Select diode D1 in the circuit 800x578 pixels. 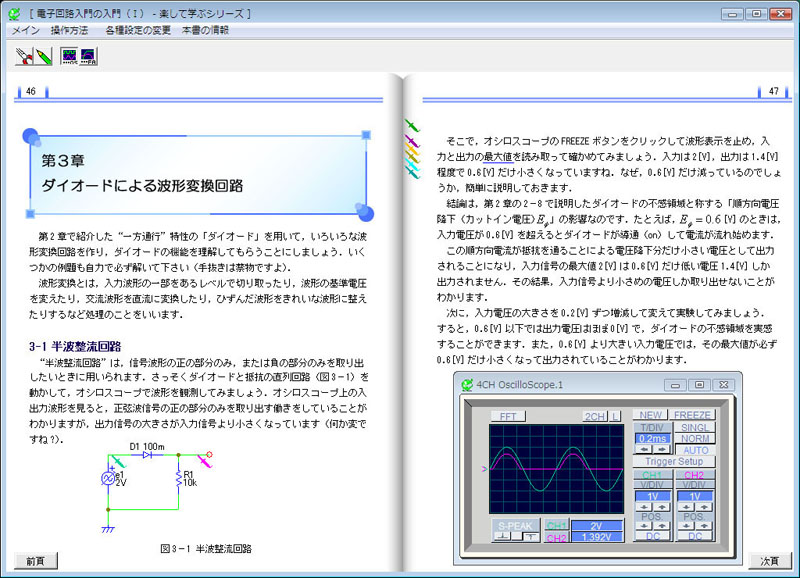[x=147, y=455]
